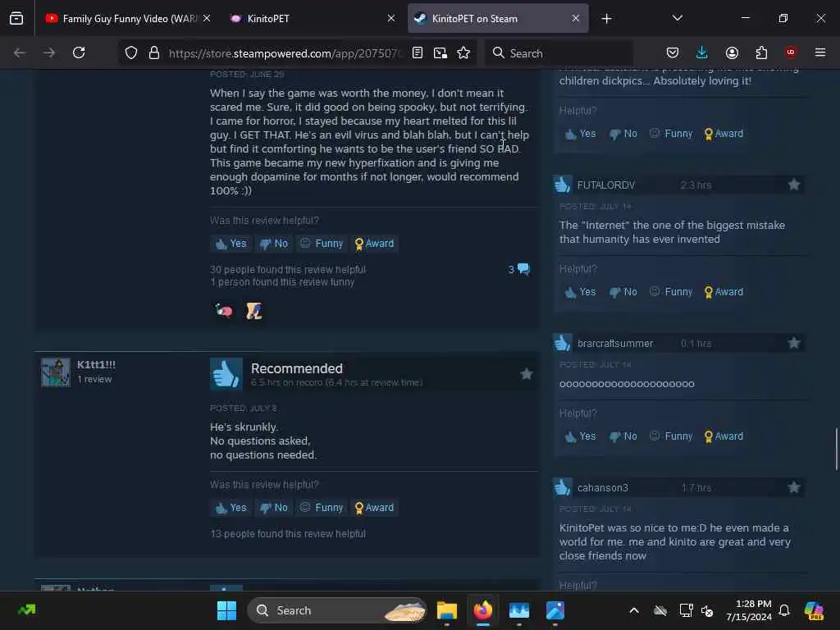Open the Recommended title on K1tt1 review
840x630 pixels.
click(297, 368)
